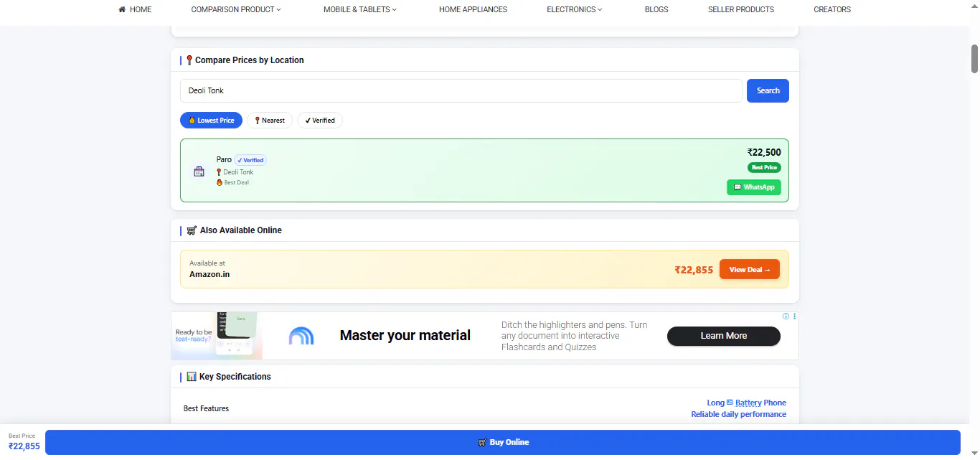
Task: Open the Blogs page
Action: (x=656, y=9)
